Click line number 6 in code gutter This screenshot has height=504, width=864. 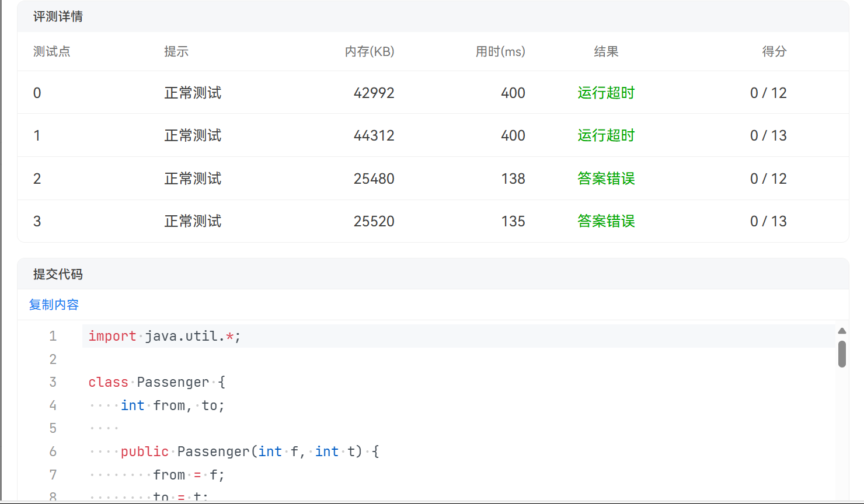click(53, 452)
